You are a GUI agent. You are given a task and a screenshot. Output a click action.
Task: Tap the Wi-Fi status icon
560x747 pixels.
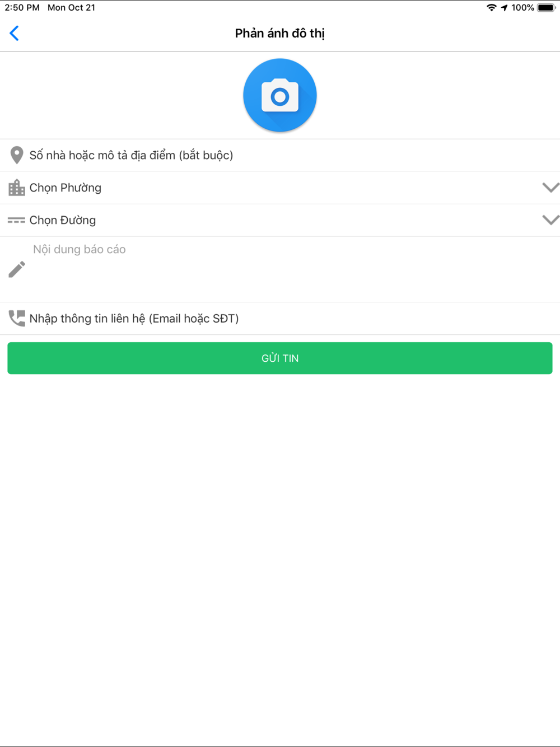coord(492,8)
